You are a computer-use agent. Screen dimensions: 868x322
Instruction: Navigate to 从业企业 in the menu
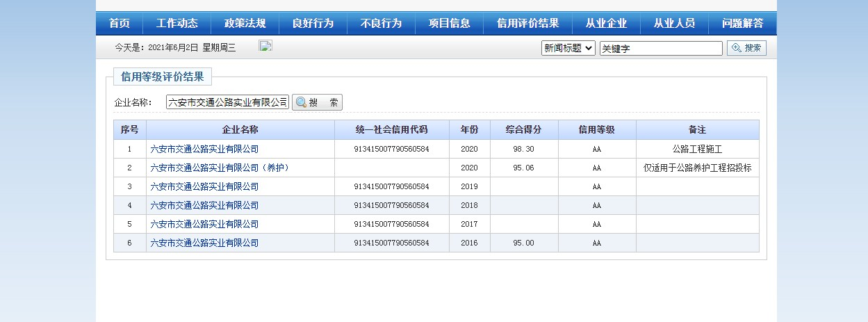click(606, 24)
